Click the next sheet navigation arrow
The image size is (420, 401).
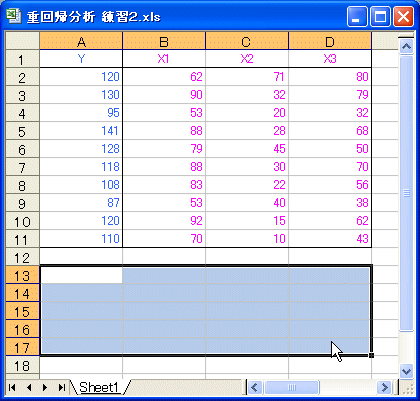tap(45, 387)
